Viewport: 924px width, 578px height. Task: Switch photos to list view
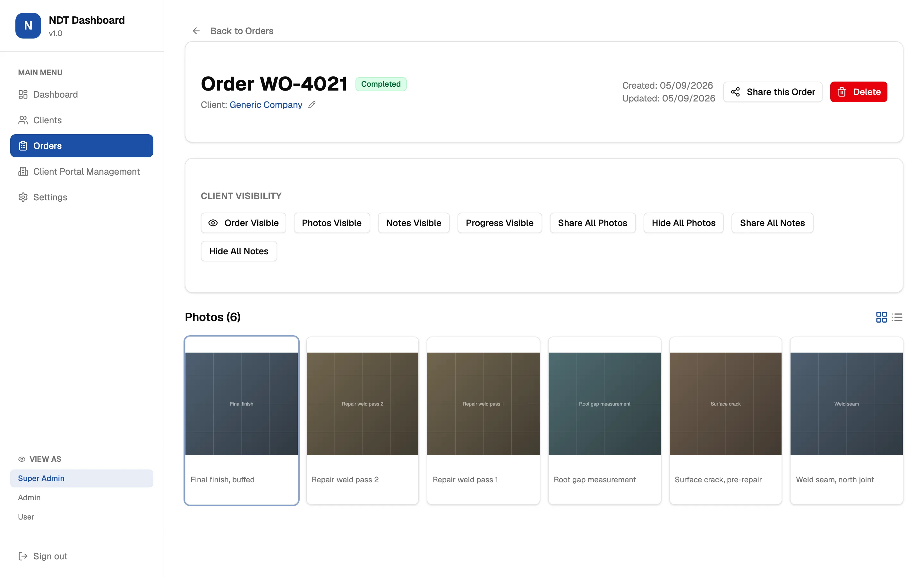coord(897,317)
